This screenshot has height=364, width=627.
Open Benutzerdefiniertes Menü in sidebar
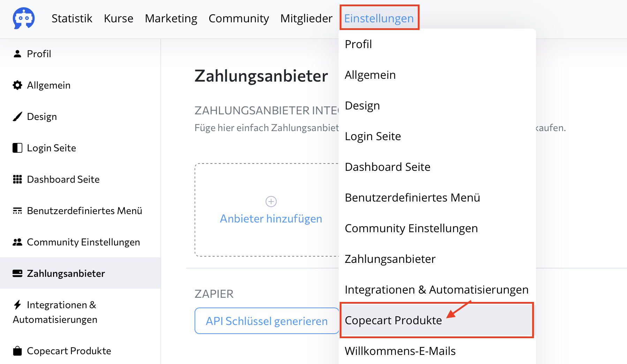click(x=84, y=211)
